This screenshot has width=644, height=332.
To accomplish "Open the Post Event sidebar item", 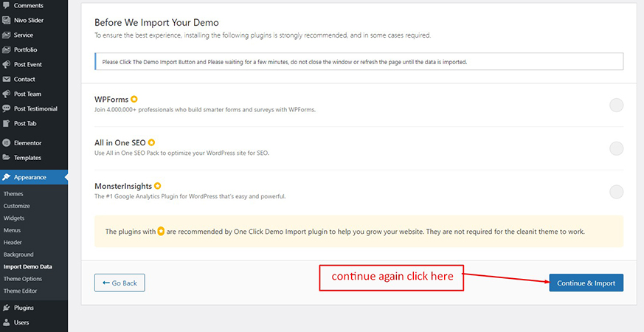I will [x=28, y=64].
